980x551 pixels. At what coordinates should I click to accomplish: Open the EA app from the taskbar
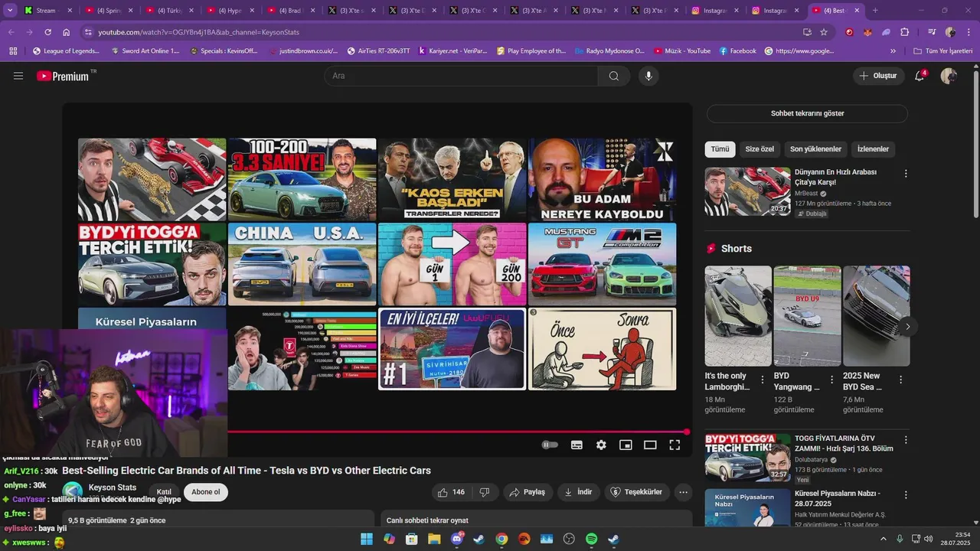[524, 539]
